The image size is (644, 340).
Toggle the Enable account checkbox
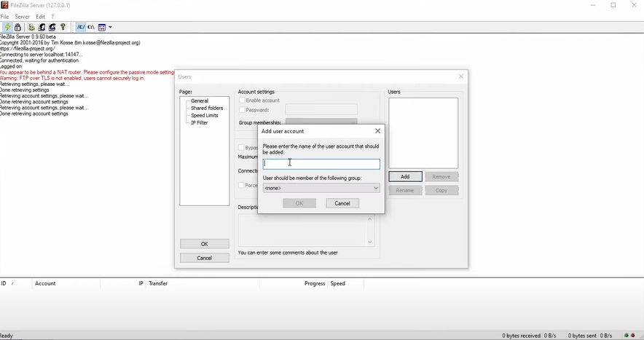click(x=242, y=100)
